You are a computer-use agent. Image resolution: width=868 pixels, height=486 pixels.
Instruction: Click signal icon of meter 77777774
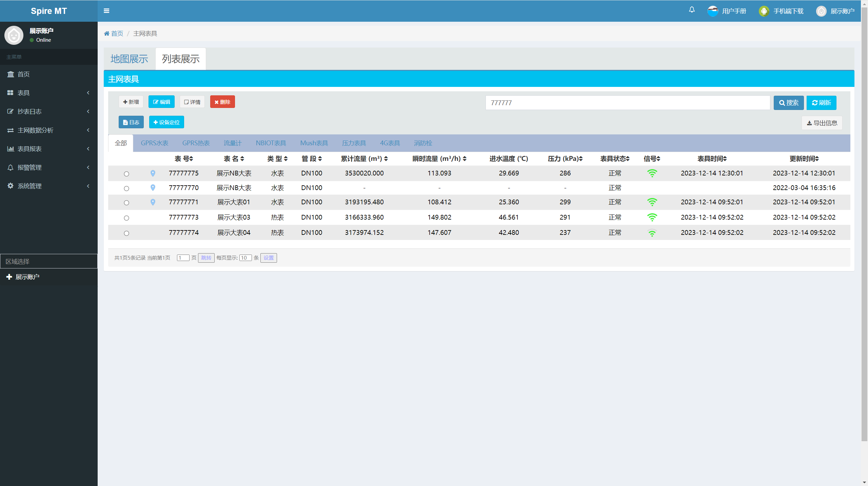coord(652,233)
